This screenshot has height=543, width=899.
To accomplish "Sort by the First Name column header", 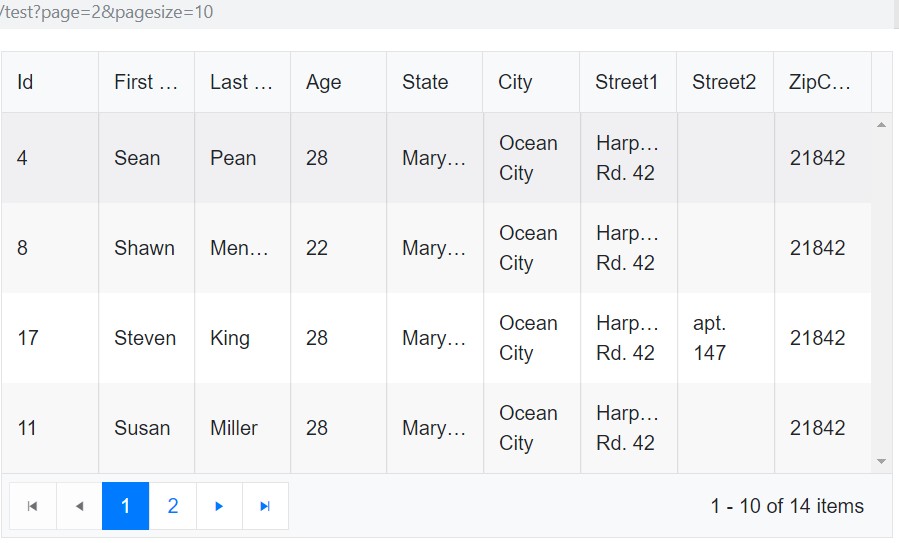I will [x=146, y=82].
